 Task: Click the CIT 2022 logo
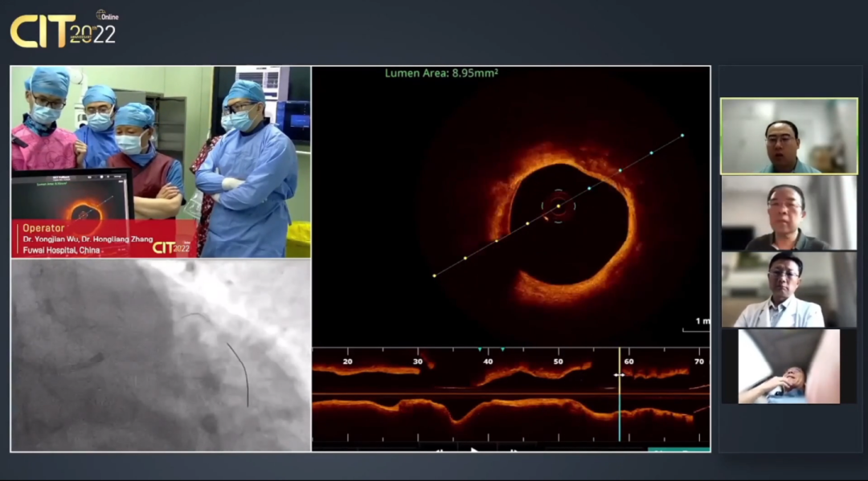[x=62, y=31]
